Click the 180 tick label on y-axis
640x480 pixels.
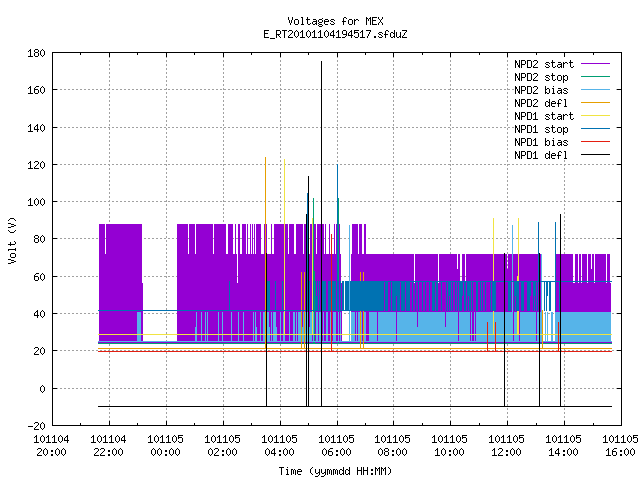(36, 53)
